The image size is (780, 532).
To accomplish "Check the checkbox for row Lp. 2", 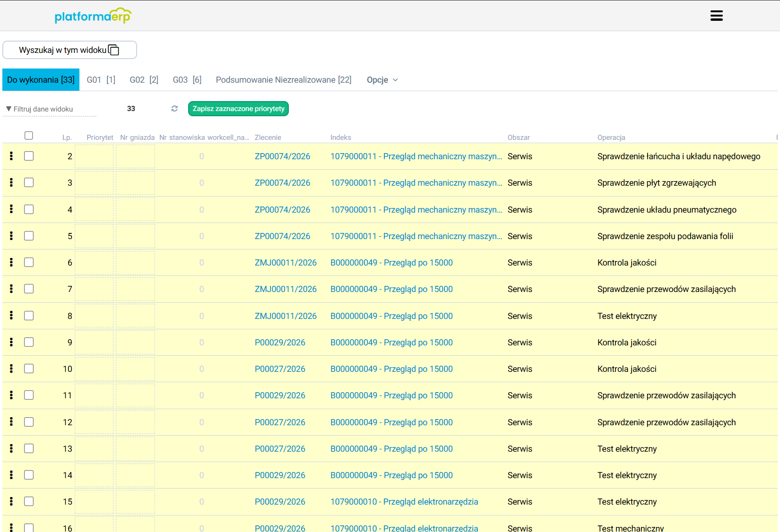I will coord(29,156).
